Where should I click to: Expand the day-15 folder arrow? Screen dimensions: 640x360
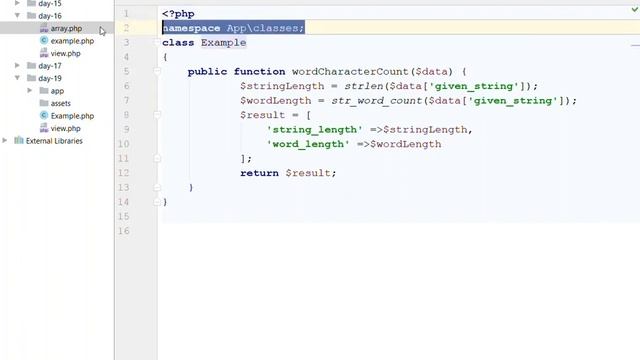[x=17, y=3]
